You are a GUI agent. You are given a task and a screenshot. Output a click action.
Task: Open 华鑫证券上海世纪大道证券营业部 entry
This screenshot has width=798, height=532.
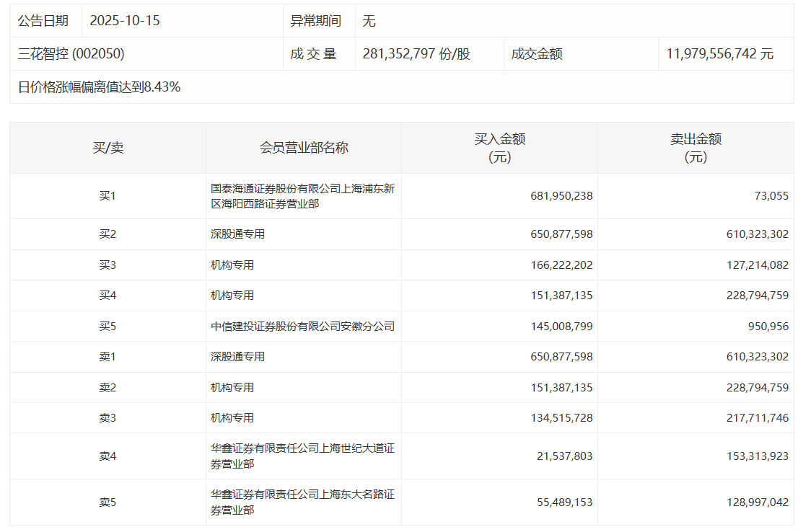coord(302,456)
